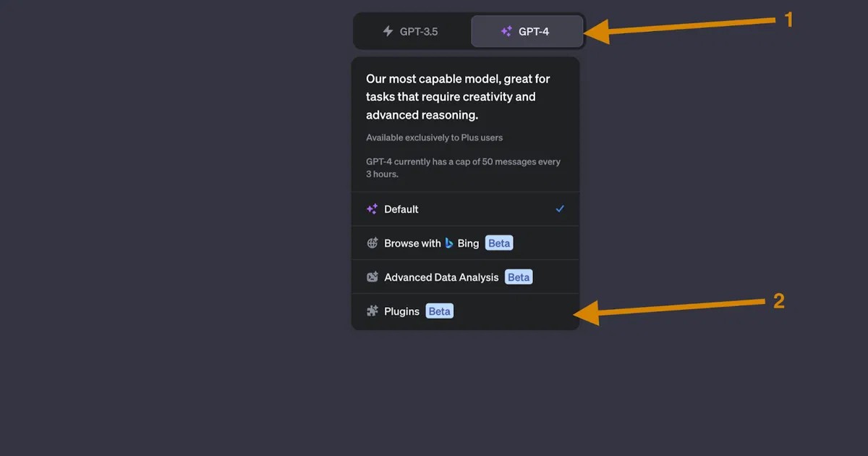
Task: Click the Advanced Data Analysis icon
Action: (x=372, y=276)
